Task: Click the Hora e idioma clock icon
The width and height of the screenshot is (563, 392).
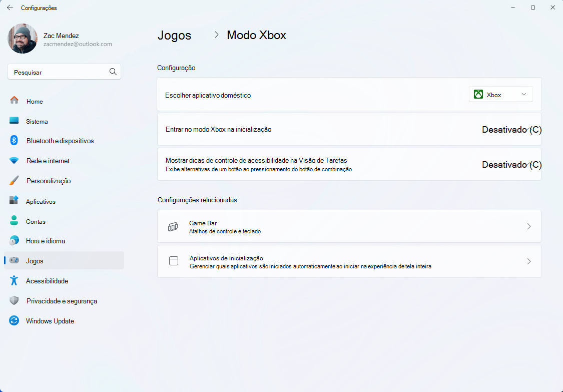Action: pos(14,240)
